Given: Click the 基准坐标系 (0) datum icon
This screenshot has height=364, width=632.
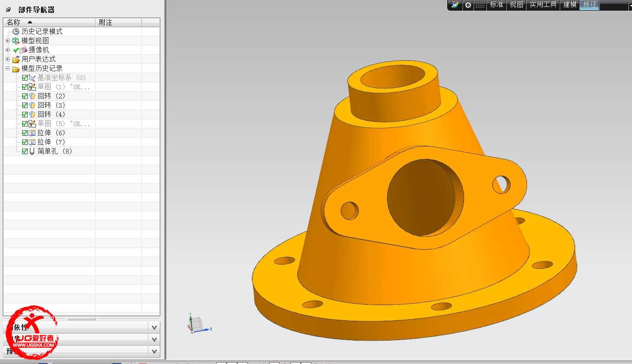Looking at the screenshot, I should click(32, 78).
